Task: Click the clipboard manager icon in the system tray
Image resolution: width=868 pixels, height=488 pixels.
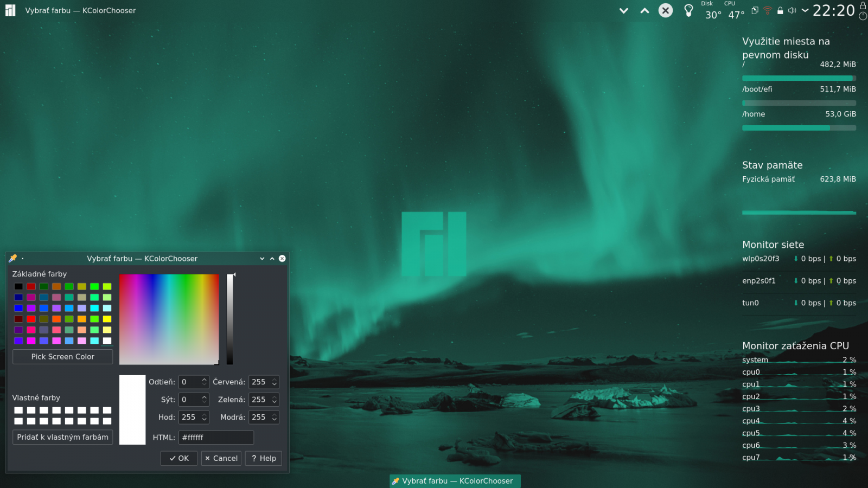Action: [755, 10]
